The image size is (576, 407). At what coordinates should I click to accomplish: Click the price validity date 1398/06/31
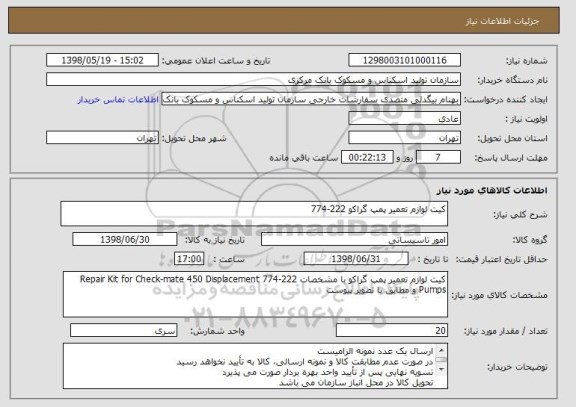pyautogui.click(x=356, y=259)
